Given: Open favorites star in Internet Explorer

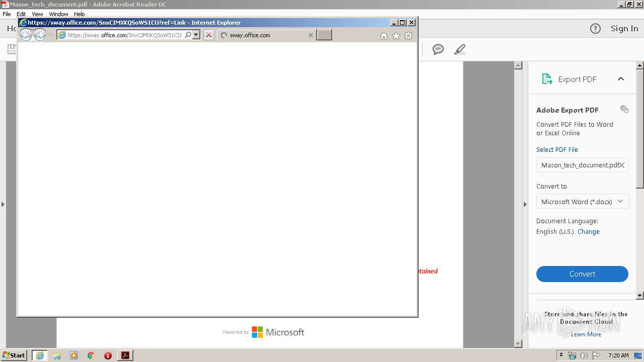Looking at the screenshot, I should click(x=396, y=36).
